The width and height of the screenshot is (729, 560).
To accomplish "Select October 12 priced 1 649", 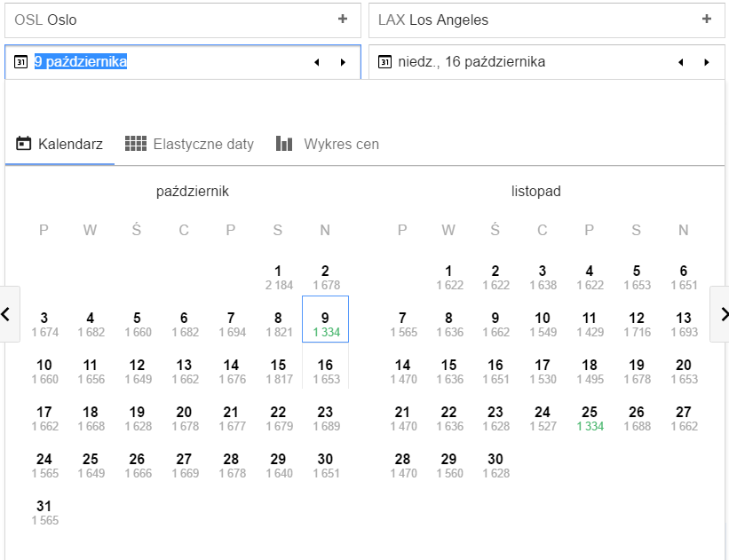I will tap(138, 371).
